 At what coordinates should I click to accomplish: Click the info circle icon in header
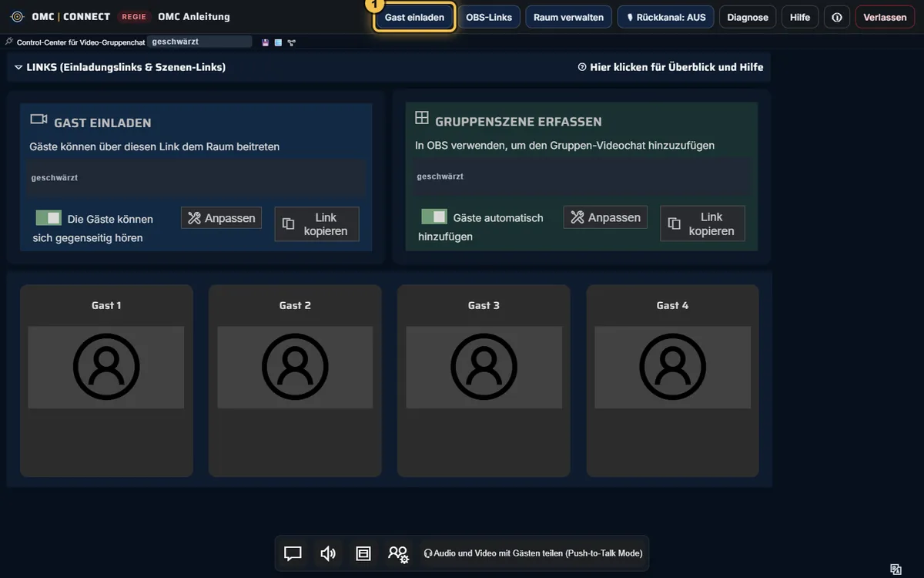(x=837, y=17)
